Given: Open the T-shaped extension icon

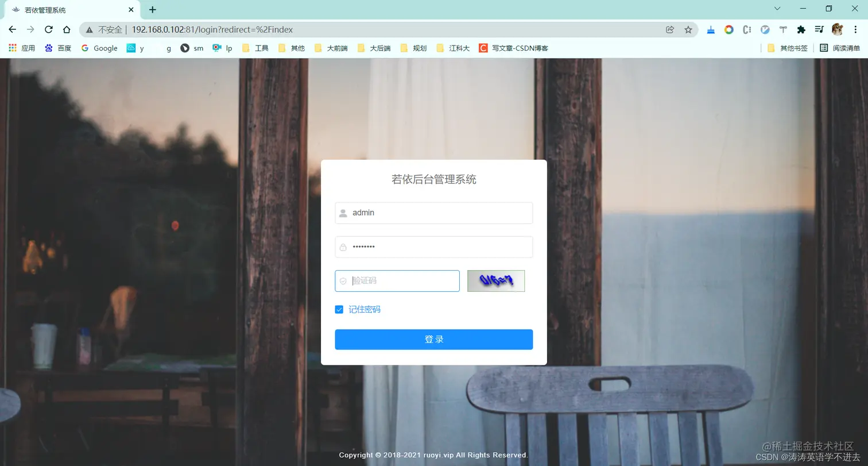Looking at the screenshot, I should (x=783, y=29).
